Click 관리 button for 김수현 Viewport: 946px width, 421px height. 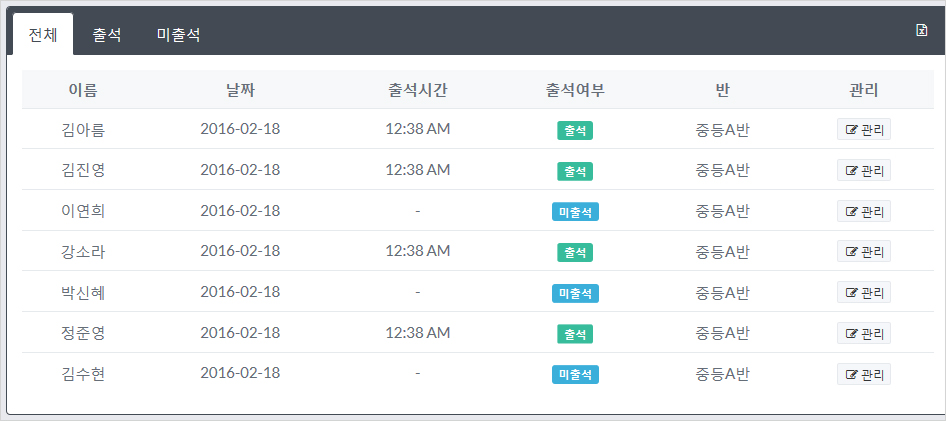pos(864,374)
